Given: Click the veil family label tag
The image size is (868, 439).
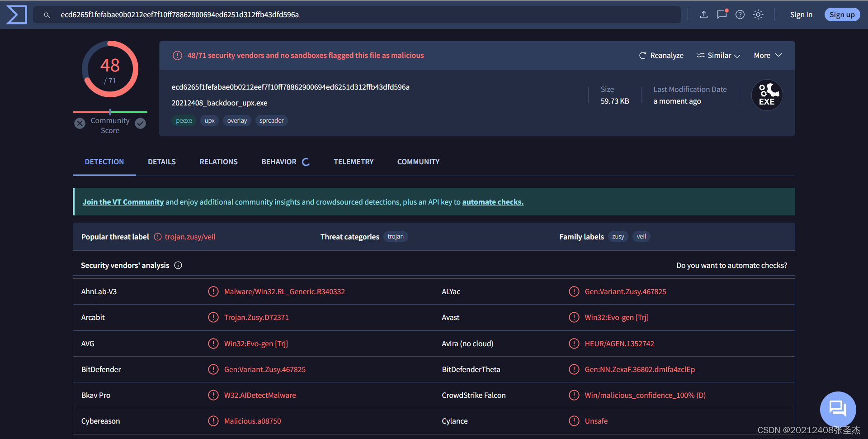Looking at the screenshot, I should (x=642, y=236).
